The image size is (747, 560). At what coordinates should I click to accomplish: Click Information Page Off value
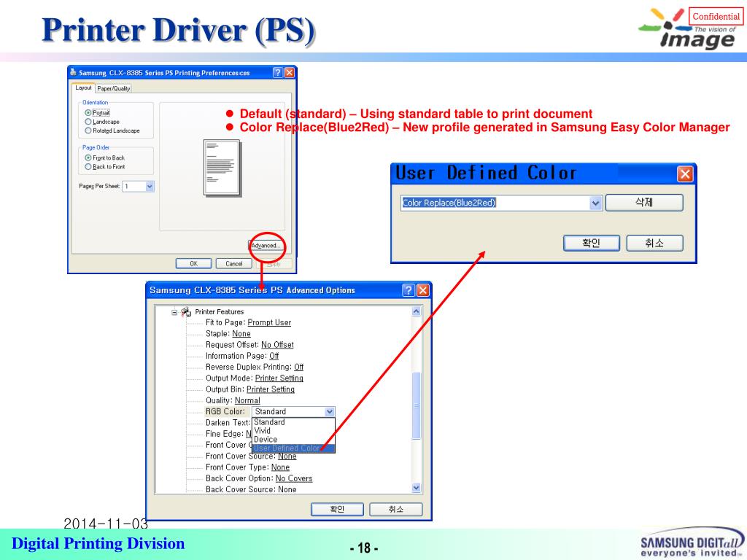(x=274, y=356)
